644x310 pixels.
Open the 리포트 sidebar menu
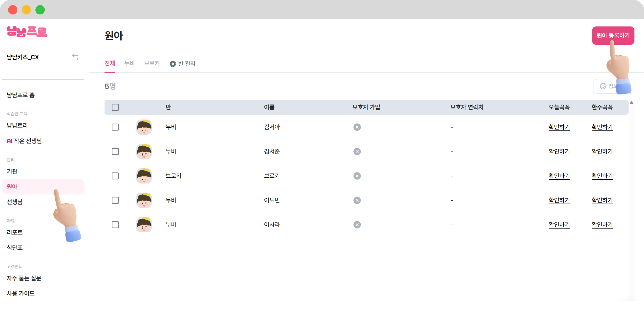(15, 232)
